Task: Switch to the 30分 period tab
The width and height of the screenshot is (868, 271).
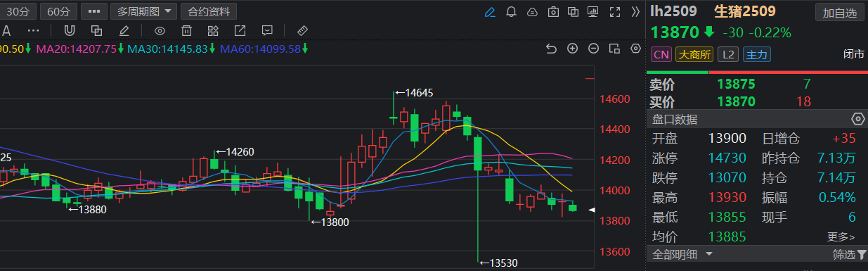Action: click(x=18, y=11)
